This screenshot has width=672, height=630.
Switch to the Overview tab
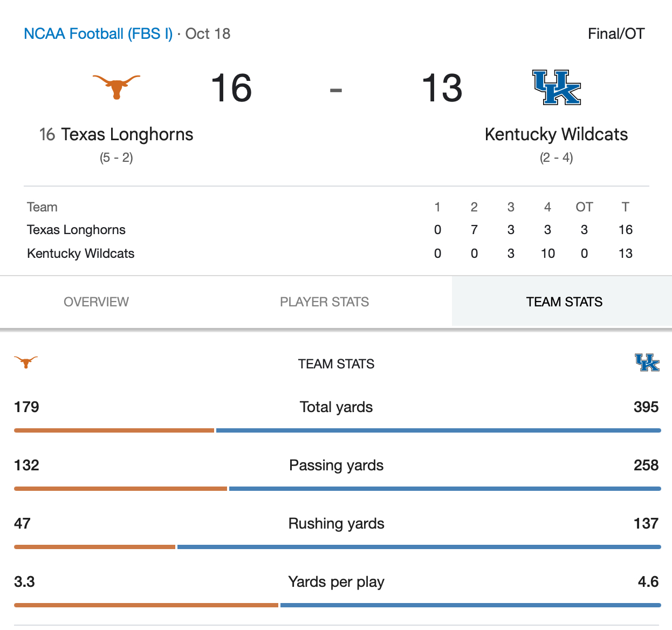pos(96,302)
